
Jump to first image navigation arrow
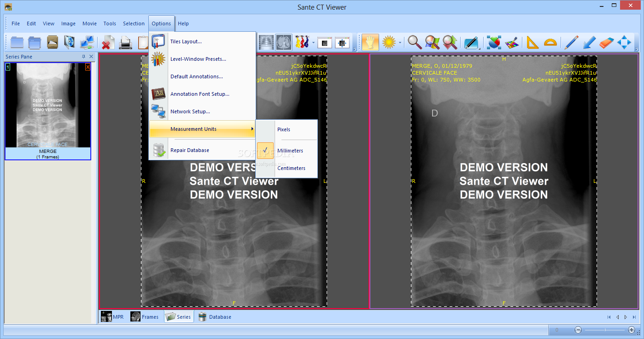click(609, 317)
